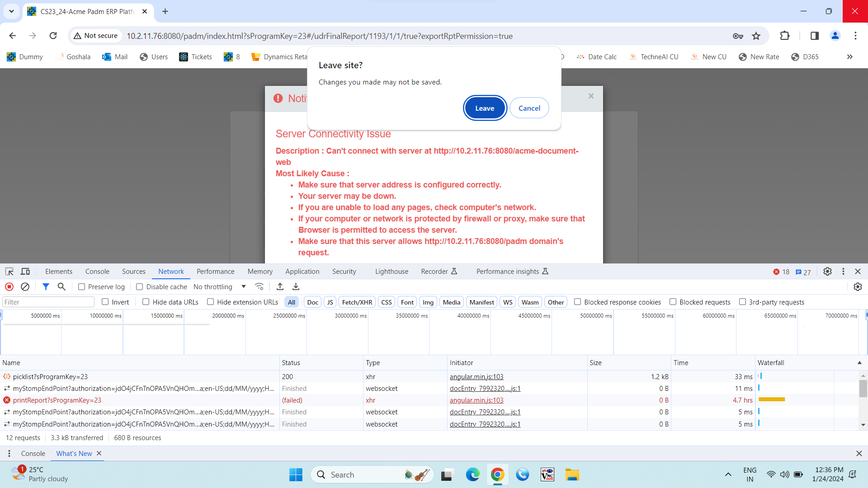Image resolution: width=868 pixels, height=488 pixels.
Task: Toggle the device toolbar icon in DevTools
Action: pos(25,272)
